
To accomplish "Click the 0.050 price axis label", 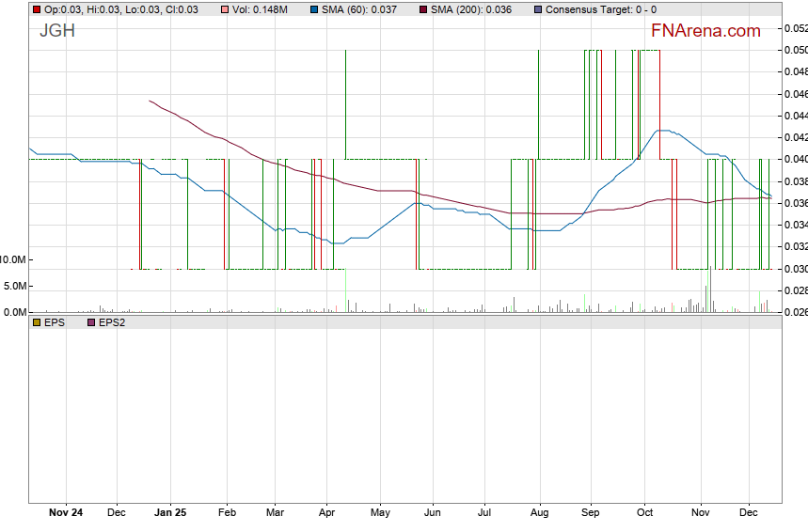I will (795, 50).
